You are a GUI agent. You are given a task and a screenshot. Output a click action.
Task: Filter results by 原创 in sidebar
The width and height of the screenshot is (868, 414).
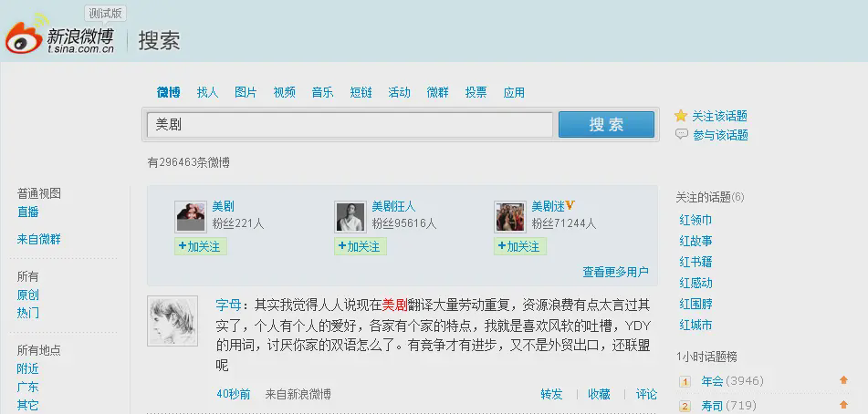click(28, 295)
